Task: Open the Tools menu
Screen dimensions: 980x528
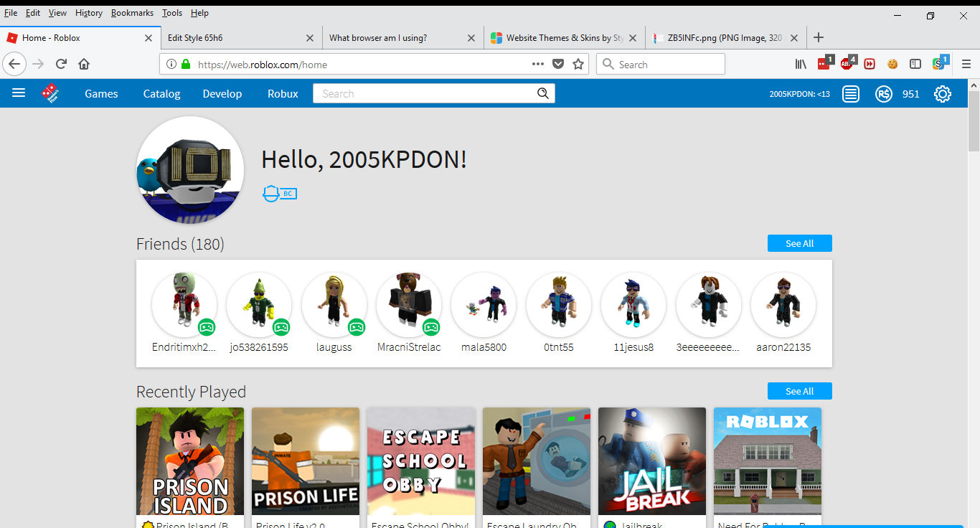Action: click(x=172, y=13)
